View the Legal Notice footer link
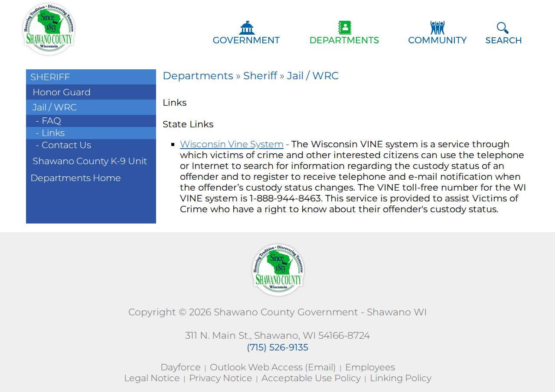This screenshot has width=555, height=392. click(x=152, y=378)
